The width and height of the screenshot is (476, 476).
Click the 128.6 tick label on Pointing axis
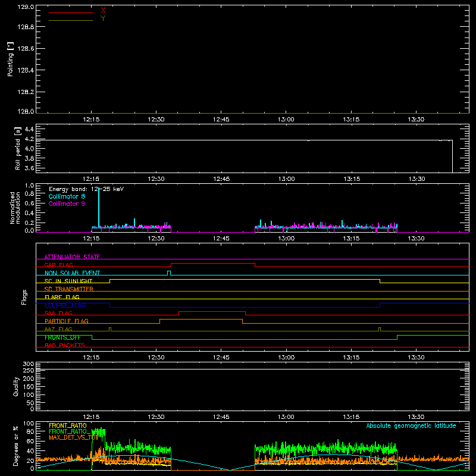(x=26, y=49)
